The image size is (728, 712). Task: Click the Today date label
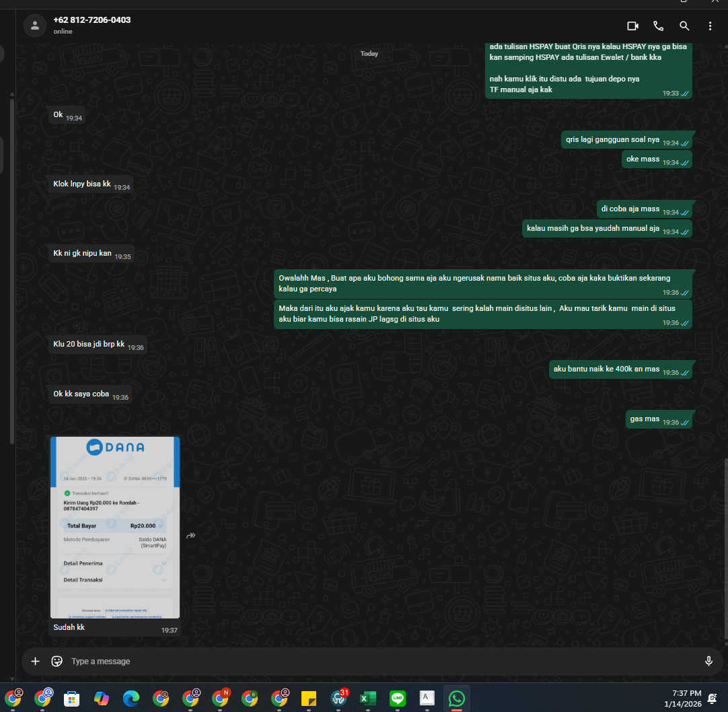(369, 53)
